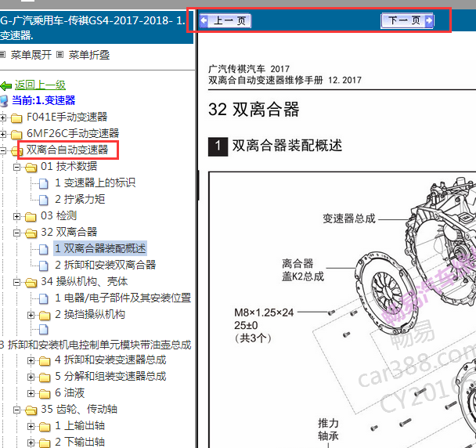The image size is (476, 448).
Task: Expand 4 拆卸和安装变速器总成 node
Action: (31, 360)
